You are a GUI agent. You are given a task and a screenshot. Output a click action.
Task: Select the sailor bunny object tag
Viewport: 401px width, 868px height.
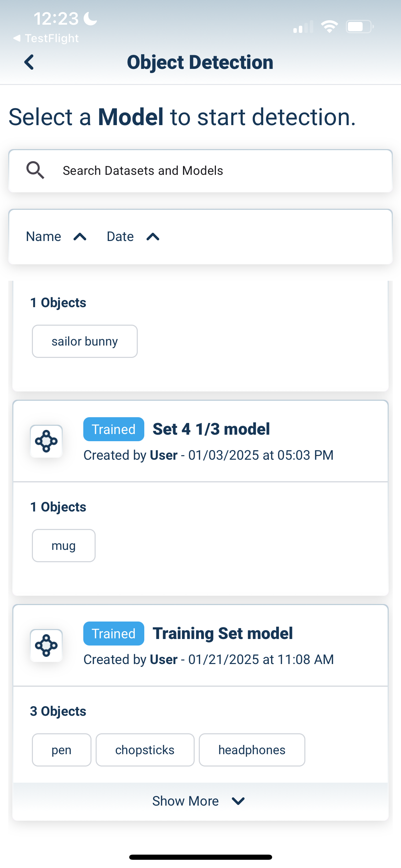[x=85, y=341]
